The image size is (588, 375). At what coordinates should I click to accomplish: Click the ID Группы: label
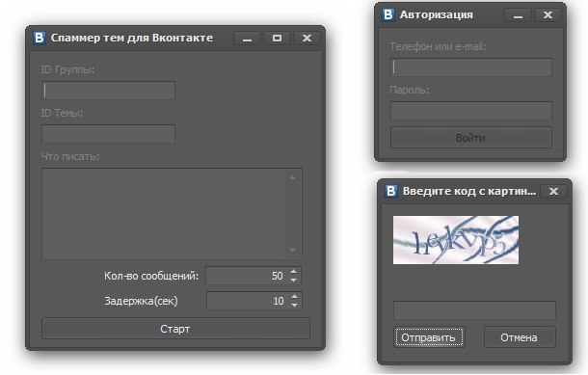[x=67, y=69]
